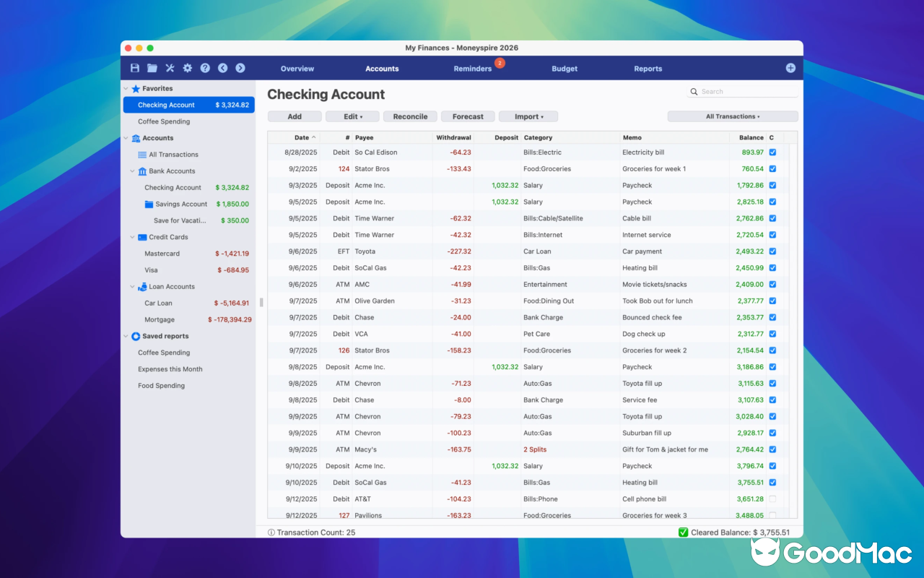Open the All Transactions filter dropdown
The height and width of the screenshot is (578, 924).
[732, 116]
